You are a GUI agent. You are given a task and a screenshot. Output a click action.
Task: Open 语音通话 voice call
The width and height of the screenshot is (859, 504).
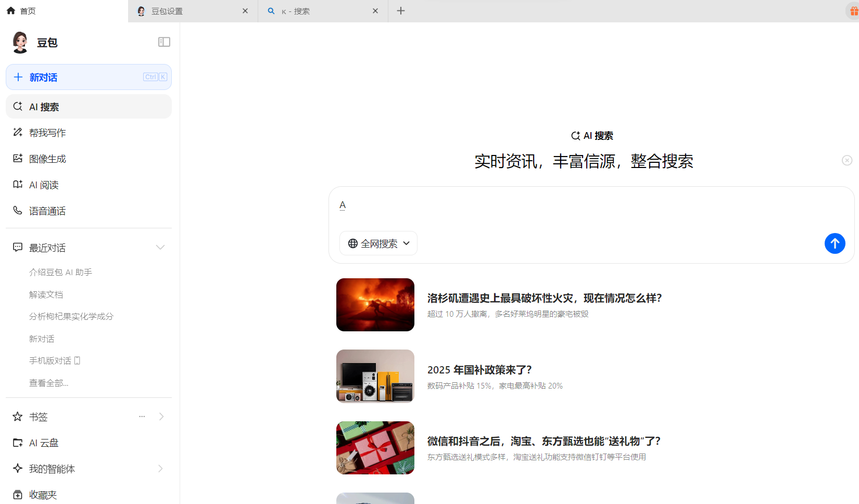pos(89,211)
